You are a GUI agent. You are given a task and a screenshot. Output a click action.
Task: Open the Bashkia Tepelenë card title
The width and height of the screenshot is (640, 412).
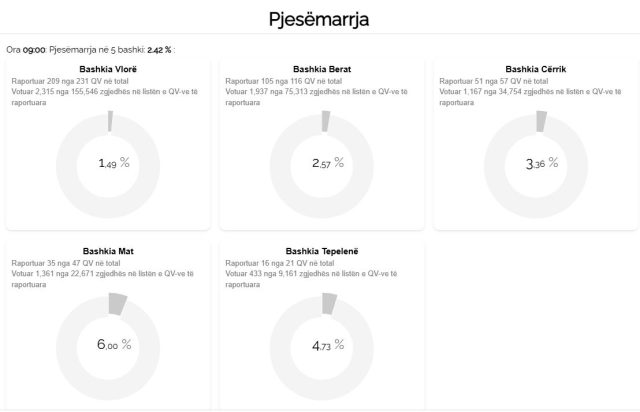(x=322, y=251)
